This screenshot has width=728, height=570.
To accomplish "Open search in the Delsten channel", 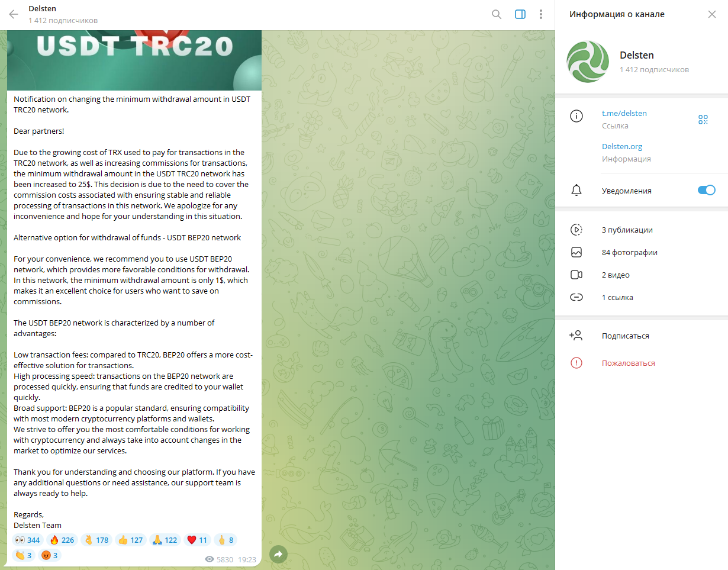I will 497,14.
